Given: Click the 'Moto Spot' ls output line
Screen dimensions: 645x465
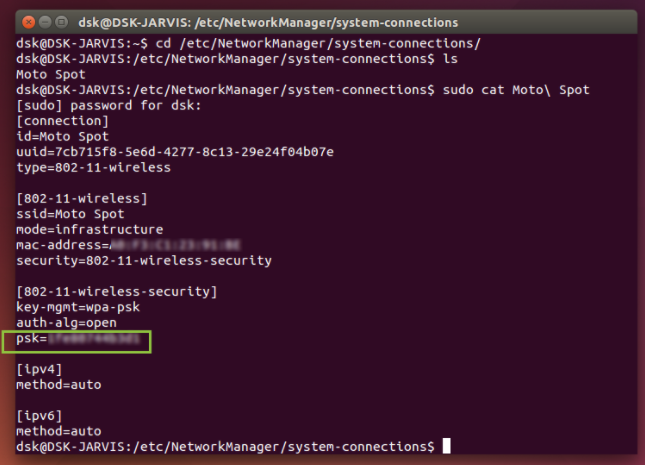Looking at the screenshot, I should click(48, 74).
